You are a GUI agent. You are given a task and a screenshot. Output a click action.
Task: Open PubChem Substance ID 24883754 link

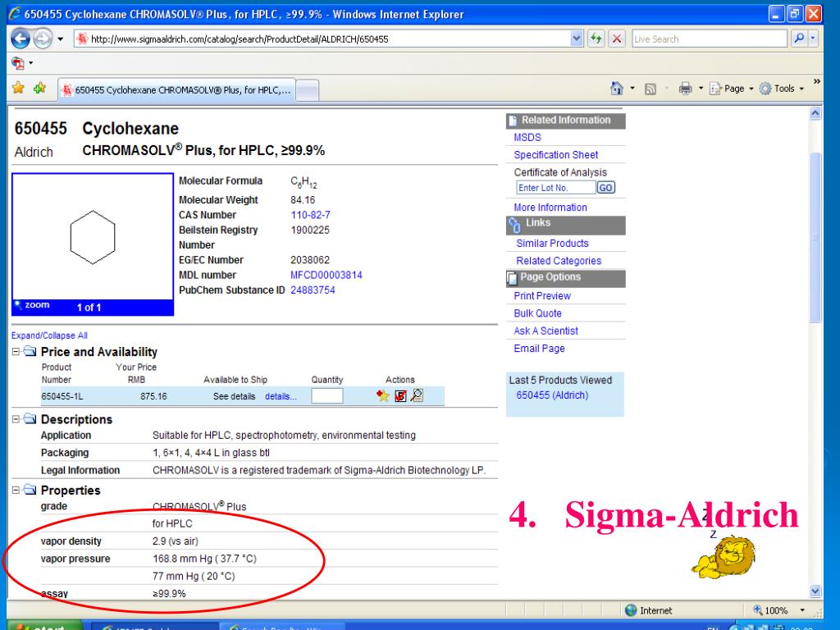[x=313, y=290]
